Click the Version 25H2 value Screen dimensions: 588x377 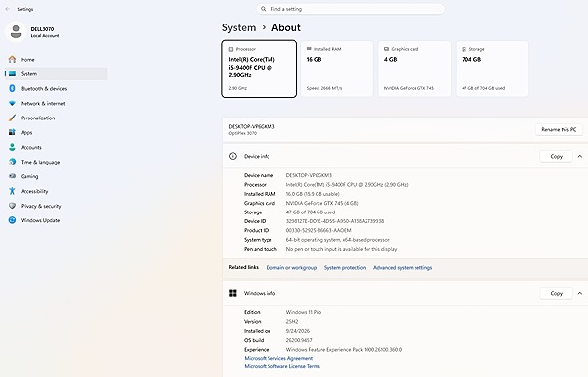(292, 321)
